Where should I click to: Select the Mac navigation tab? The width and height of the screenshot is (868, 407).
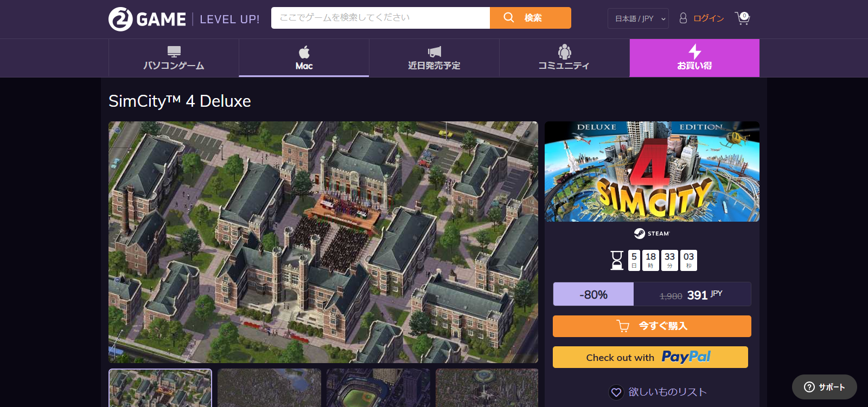point(304,58)
